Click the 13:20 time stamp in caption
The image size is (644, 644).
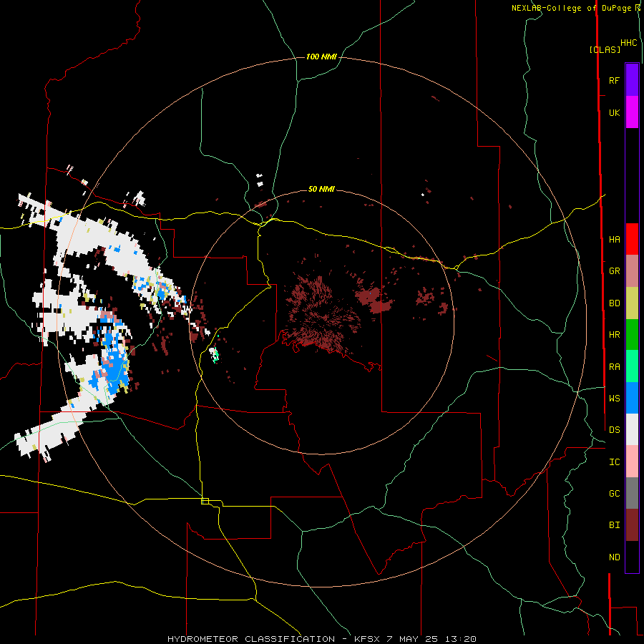(x=462, y=639)
